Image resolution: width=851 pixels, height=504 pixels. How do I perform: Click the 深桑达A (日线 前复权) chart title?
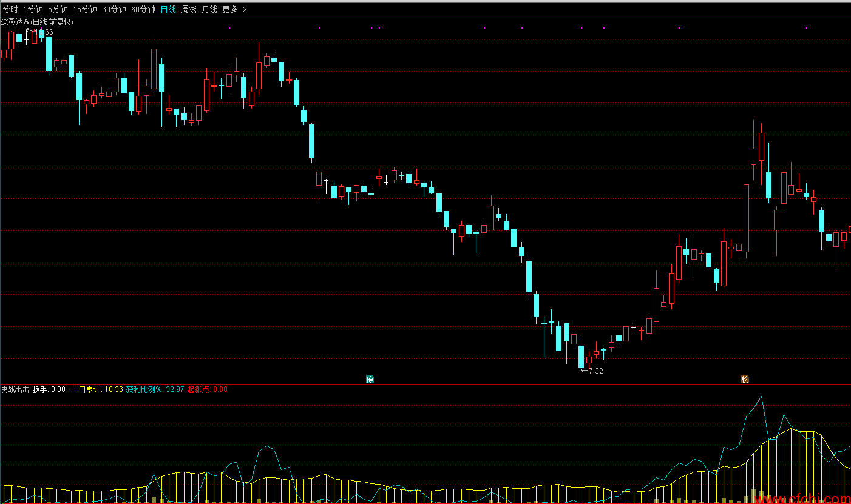37,22
